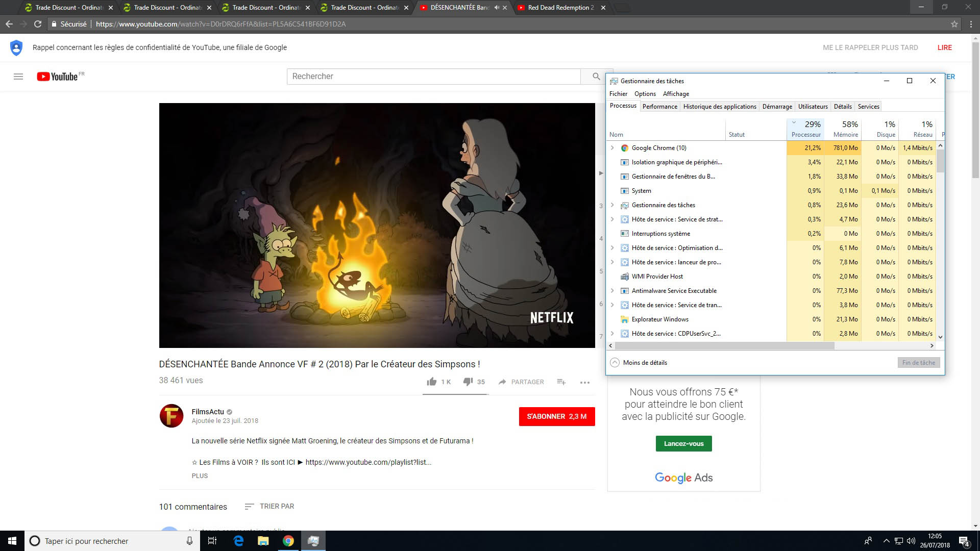Viewport: 980px width, 551px height.
Task: Click Fin de tâche button
Action: [919, 363]
